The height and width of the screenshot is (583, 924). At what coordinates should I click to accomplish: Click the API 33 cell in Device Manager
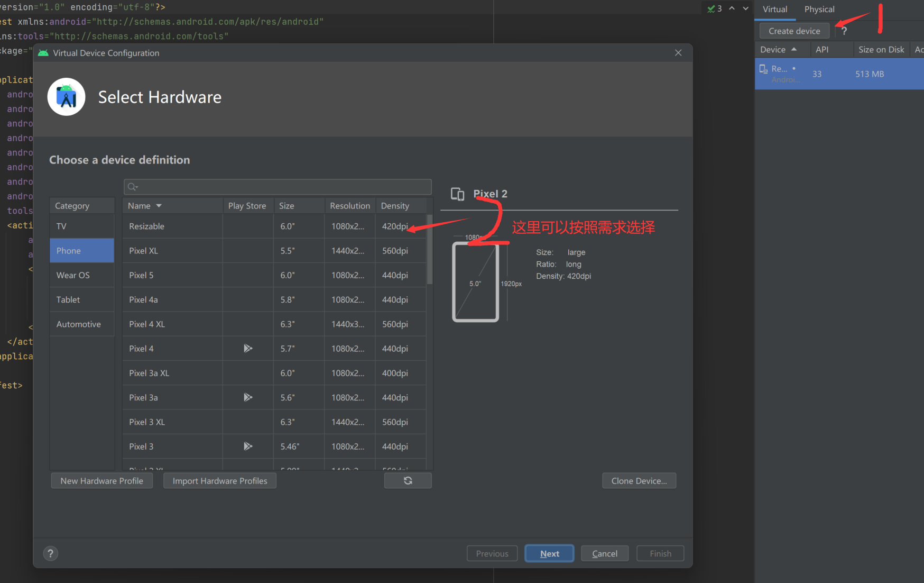click(x=817, y=74)
